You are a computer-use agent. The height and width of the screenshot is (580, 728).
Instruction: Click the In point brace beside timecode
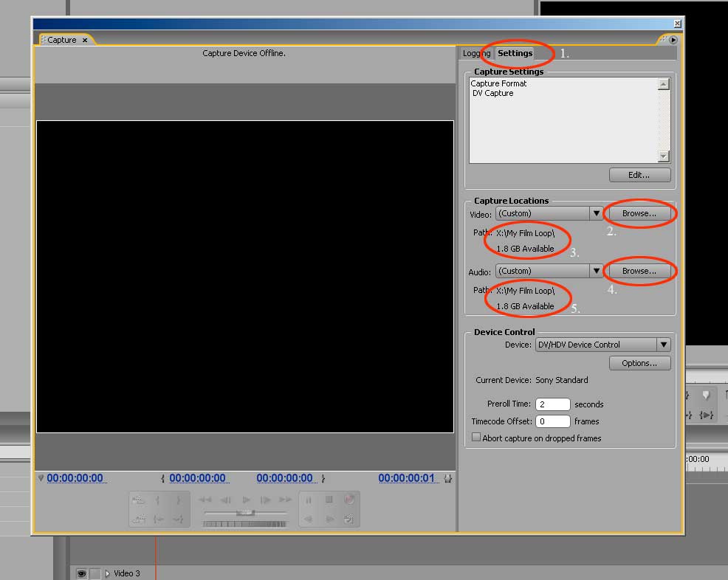162,478
